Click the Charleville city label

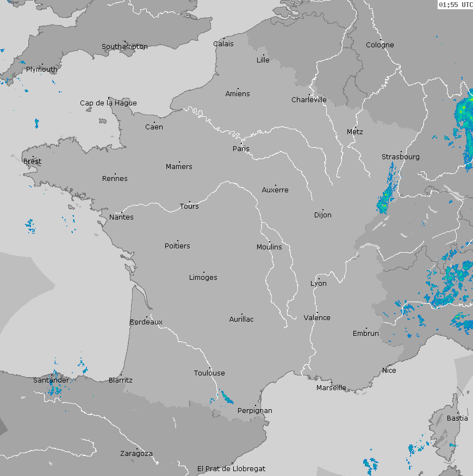(x=309, y=100)
